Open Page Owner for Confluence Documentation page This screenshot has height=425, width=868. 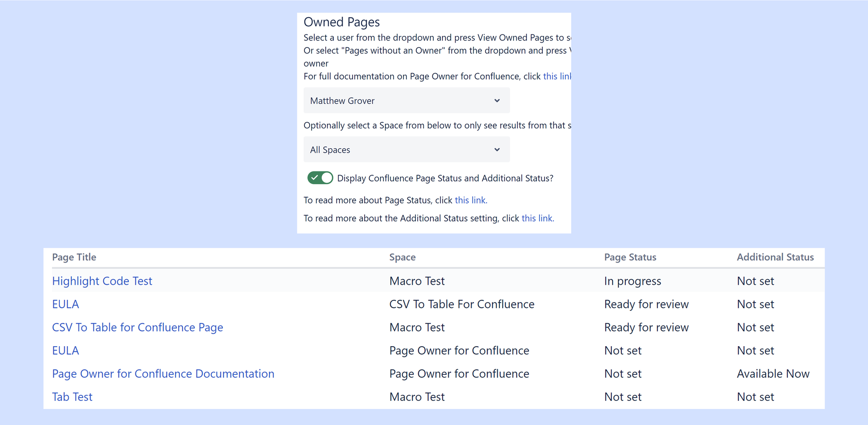163,373
